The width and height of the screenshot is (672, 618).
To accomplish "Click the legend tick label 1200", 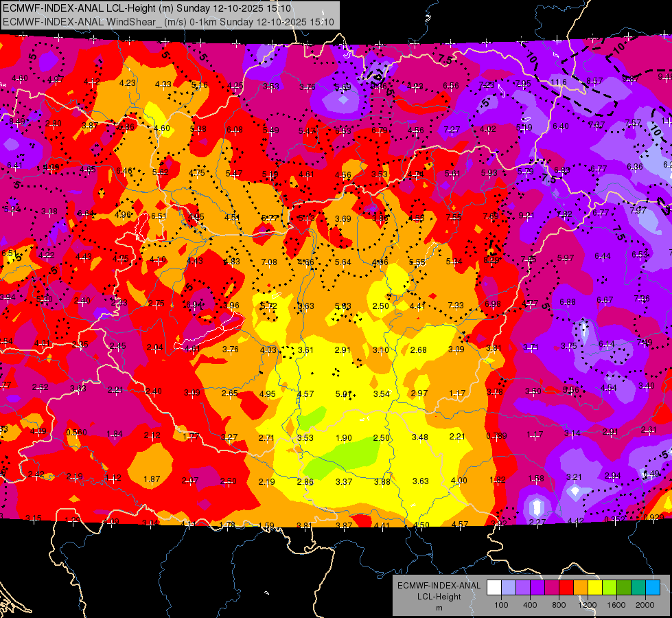I will pos(588,605).
